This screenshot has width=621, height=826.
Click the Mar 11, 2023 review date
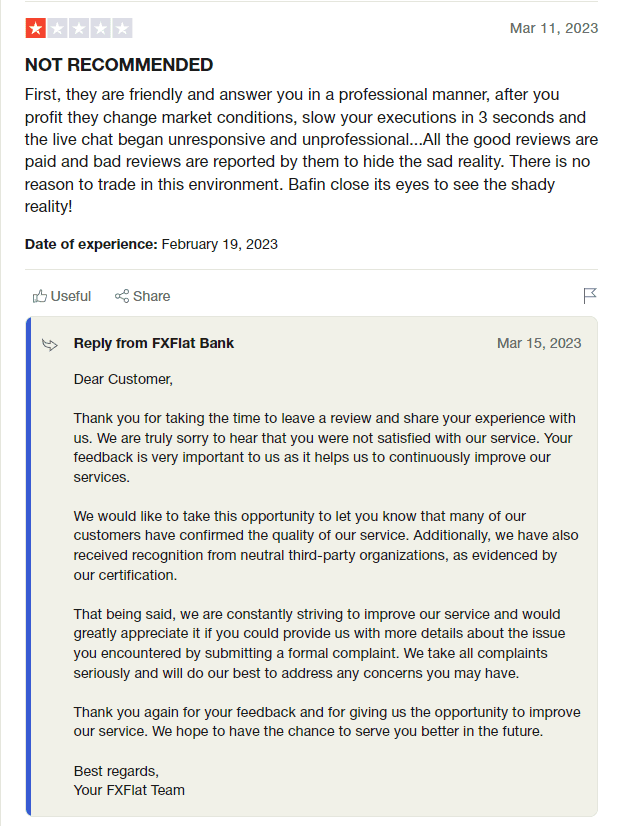[553, 28]
